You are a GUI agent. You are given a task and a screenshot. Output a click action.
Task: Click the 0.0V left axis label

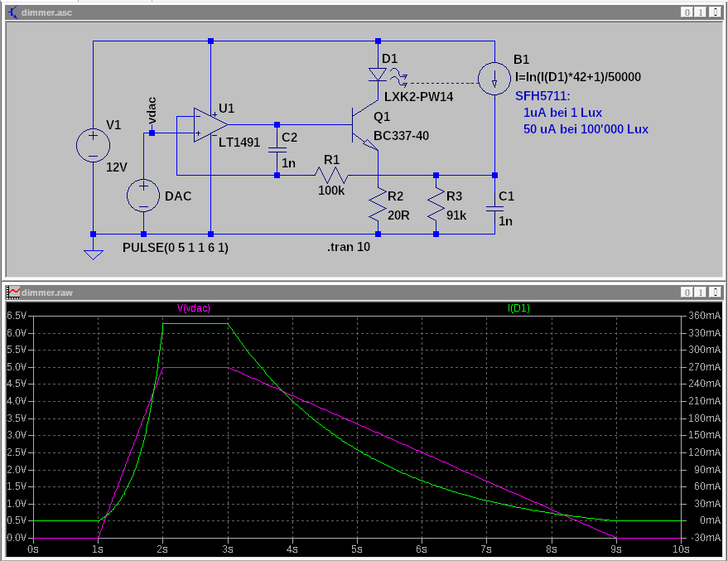(x=17, y=538)
